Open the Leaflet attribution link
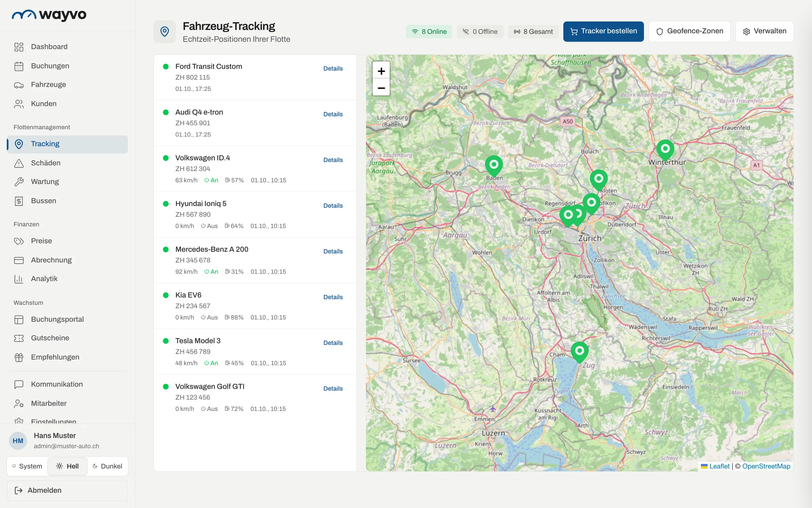Viewport: 812px width, 508px height. pyautogui.click(x=719, y=466)
